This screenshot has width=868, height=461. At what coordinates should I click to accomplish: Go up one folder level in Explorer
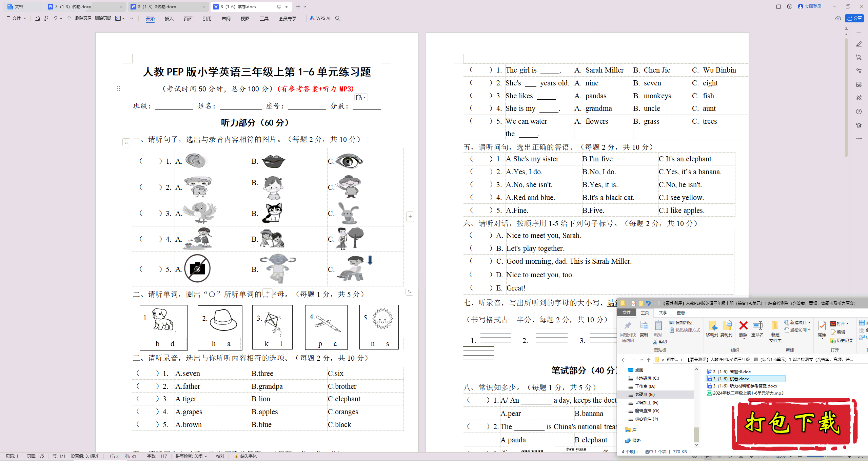click(x=649, y=360)
